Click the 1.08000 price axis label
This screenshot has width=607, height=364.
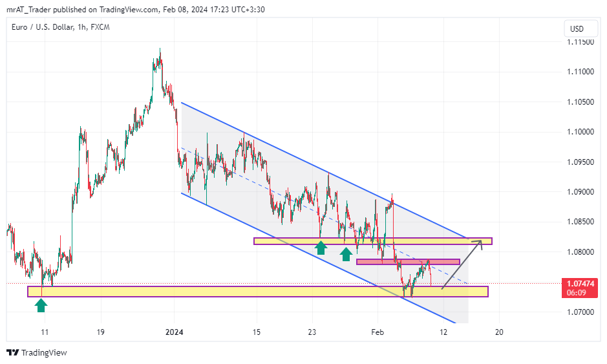click(x=580, y=252)
